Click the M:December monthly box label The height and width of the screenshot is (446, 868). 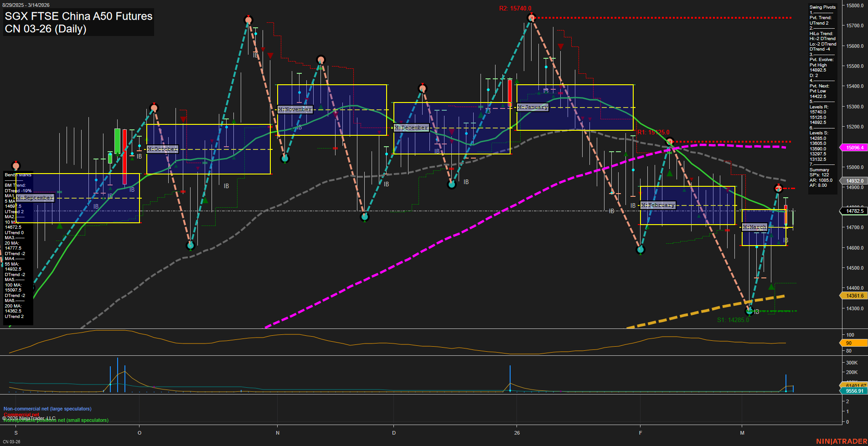tap(411, 128)
